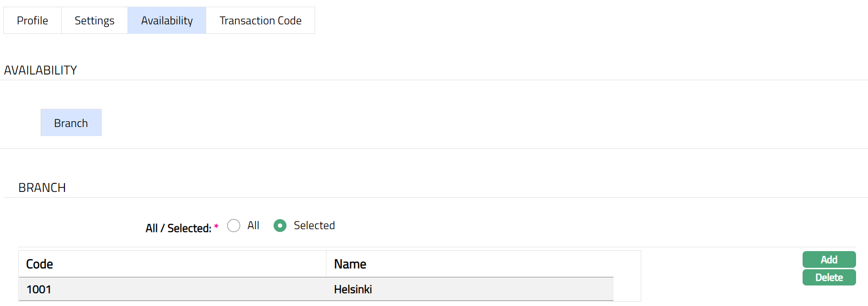
Task: Open the Profile tab
Action: click(32, 21)
